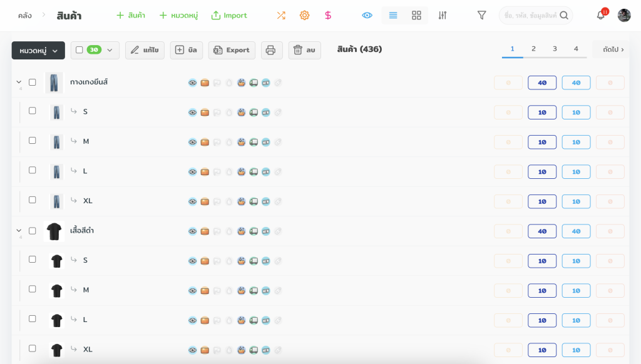641x364 pixels.
Task: Open the หมวดหมู่ category dropdown
Action: 38,50
